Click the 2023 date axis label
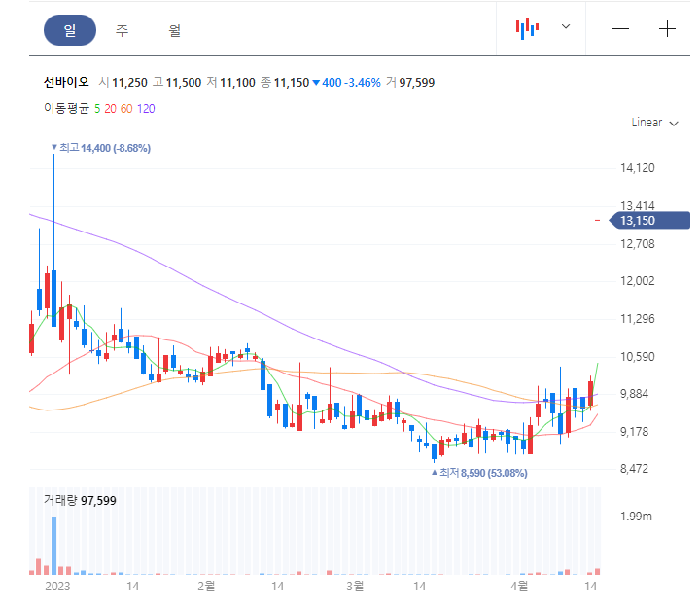The image size is (700, 606). tap(57, 587)
